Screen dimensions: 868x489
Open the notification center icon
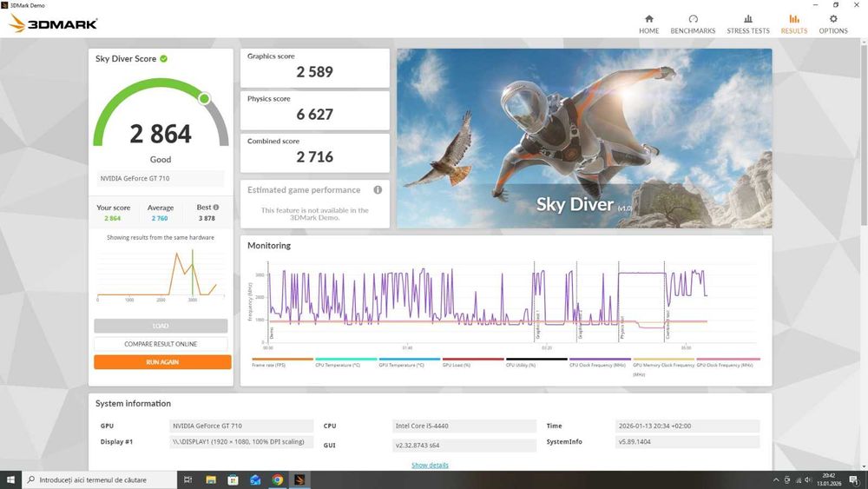[853, 480]
